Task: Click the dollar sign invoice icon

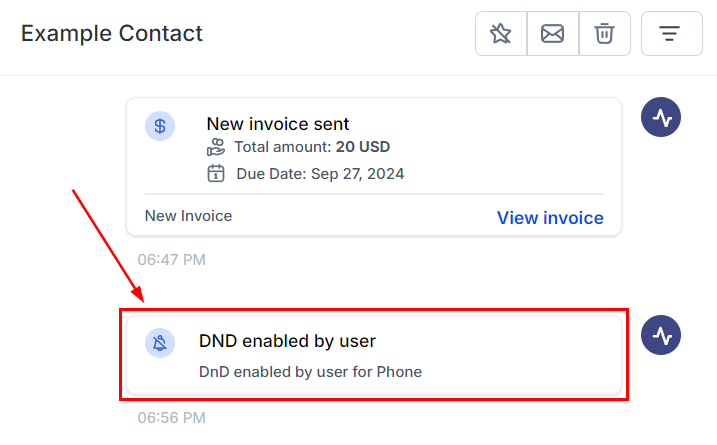Action: click(x=160, y=126)
